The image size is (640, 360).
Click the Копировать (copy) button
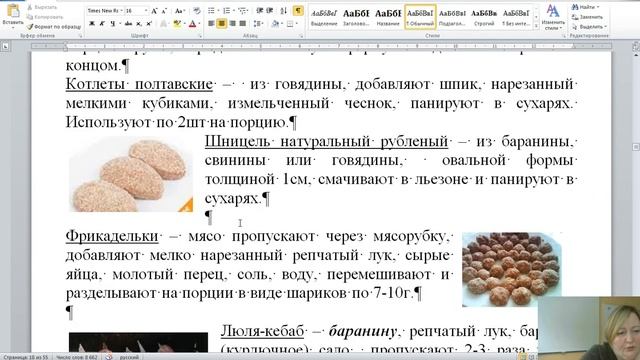coord(45,17)
